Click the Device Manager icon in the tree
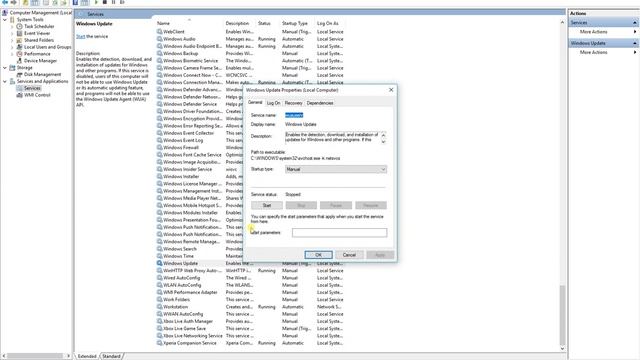 tap(19, 61)
